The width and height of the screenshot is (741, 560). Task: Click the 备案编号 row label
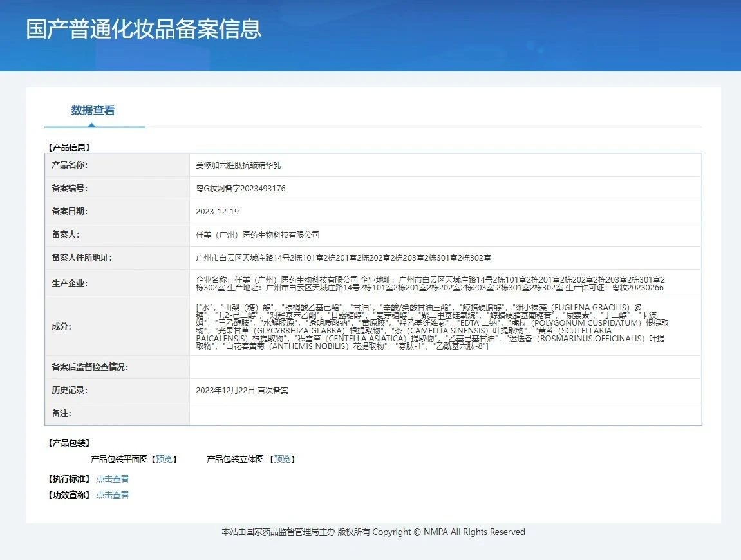tap(70, 188)
